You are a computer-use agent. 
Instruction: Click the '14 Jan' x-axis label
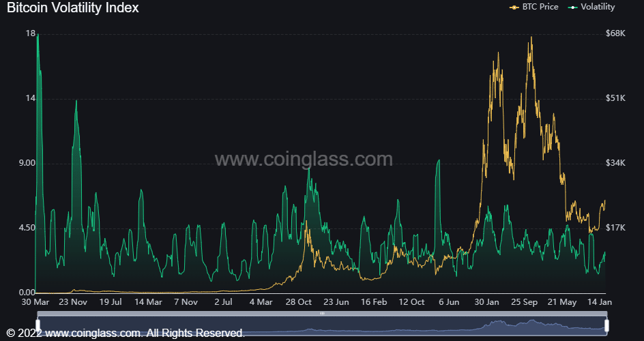coord(598,302)
